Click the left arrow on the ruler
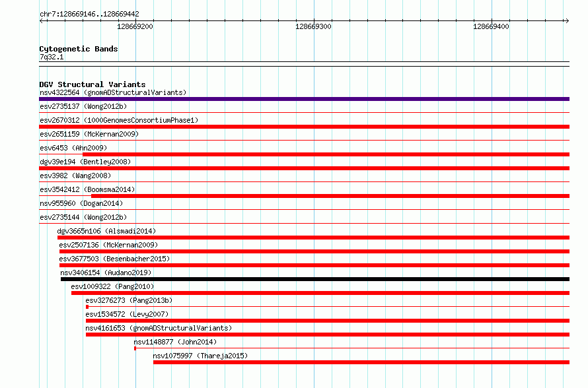This screenshot has width=588, height=388. click(x=42, y=20)
